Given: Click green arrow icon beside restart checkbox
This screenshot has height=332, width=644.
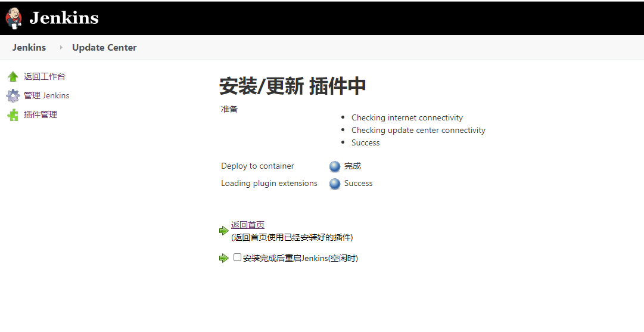Looking at the screenshot, I should pyautogui.click(x=224, y=258).
